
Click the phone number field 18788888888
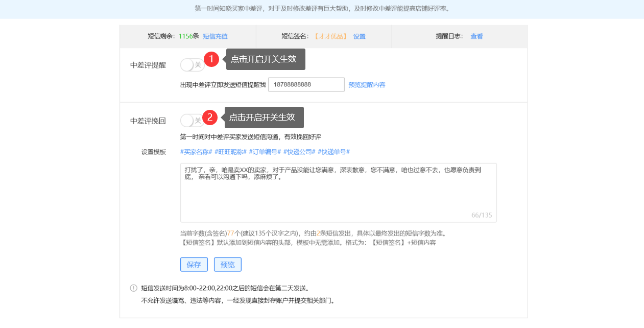(306, 84)
